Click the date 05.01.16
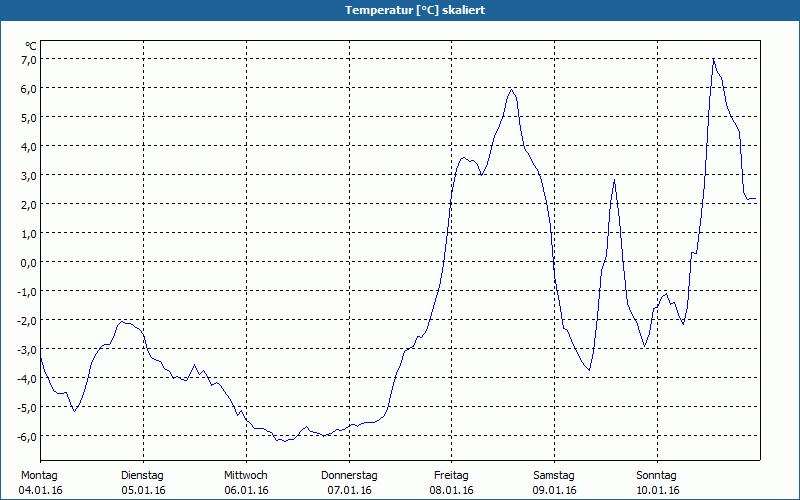Viewport: 800px width, 500px height. point(143,490)
